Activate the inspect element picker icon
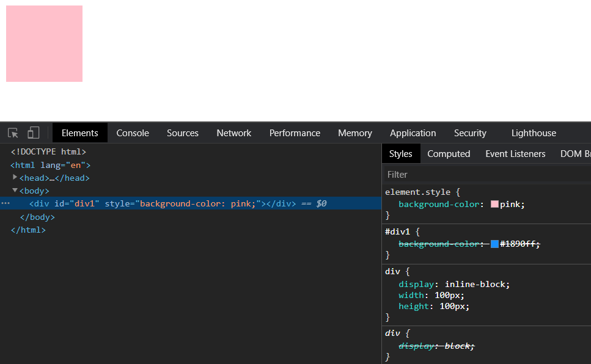591x364 pixels. [x=13, y=133]
